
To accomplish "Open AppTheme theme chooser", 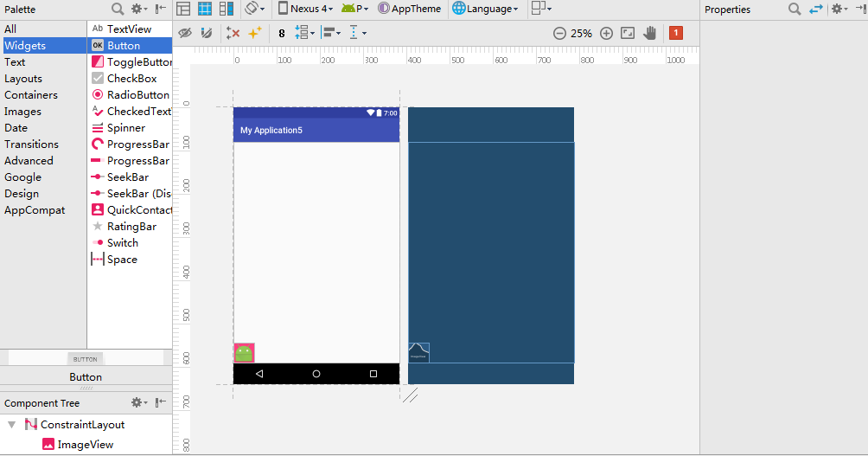I will coord(410,9).
